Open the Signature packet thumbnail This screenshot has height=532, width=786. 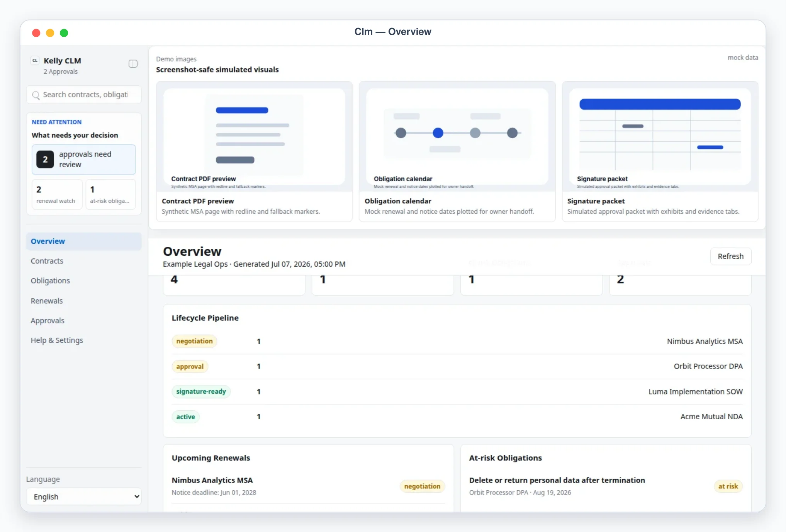pos(660,136)
